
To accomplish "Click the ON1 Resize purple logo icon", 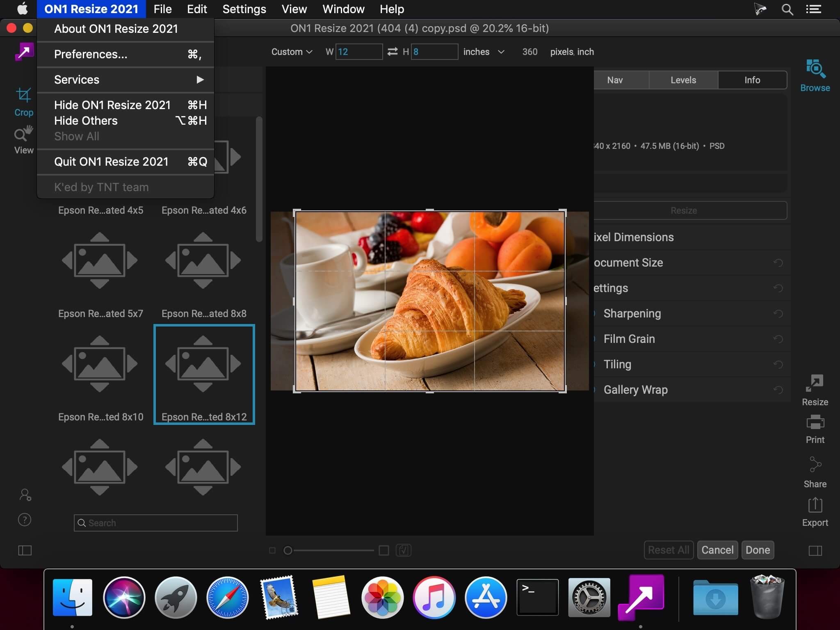I will click(24, 52).
